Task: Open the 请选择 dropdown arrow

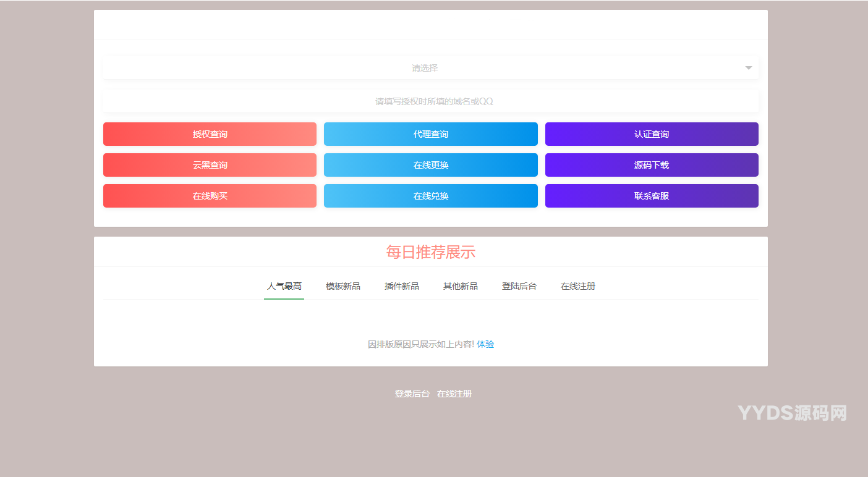Action: pos(748,68)
